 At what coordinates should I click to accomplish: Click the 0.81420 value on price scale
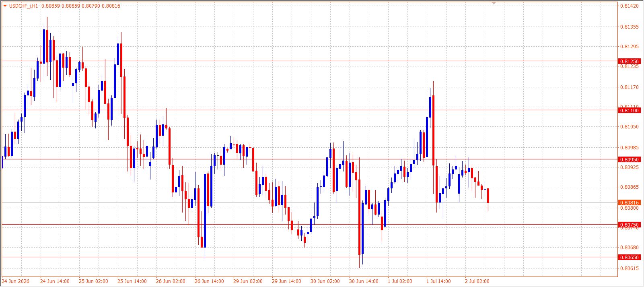click(x=629, y=6)
